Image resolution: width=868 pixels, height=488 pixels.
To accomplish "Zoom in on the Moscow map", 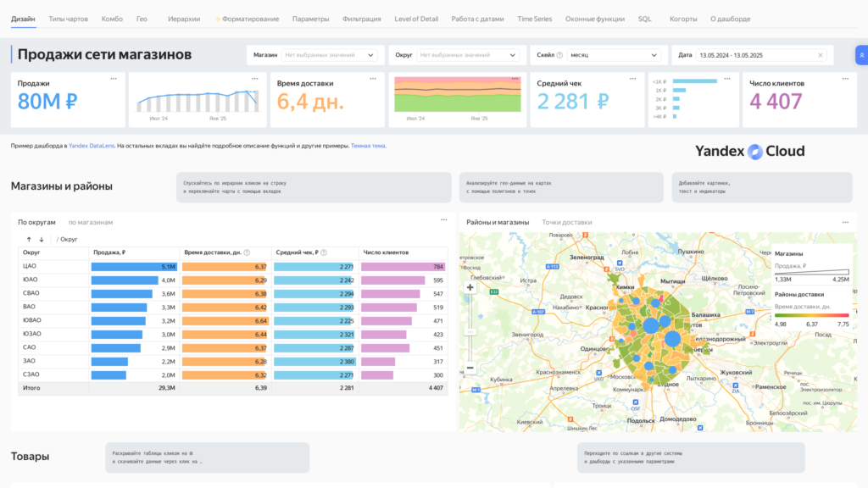I will click(x=470, y=287).
